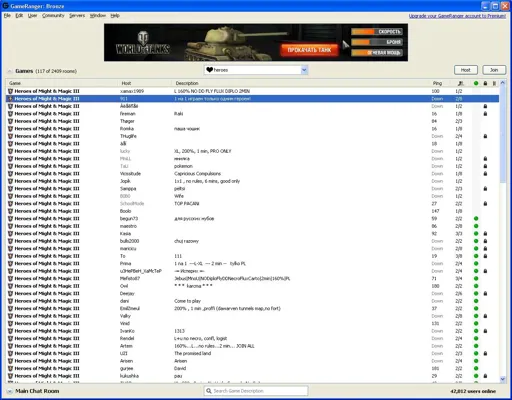Click the padlock icon in Samppa's row

485,189
